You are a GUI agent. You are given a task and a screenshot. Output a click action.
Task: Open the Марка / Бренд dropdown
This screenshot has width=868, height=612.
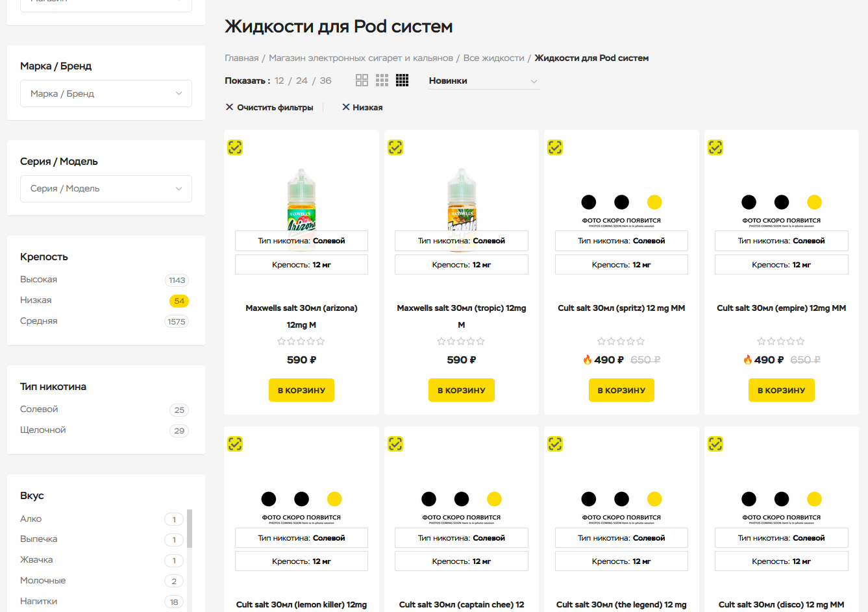pyautogui.click(x=106, y=93)
